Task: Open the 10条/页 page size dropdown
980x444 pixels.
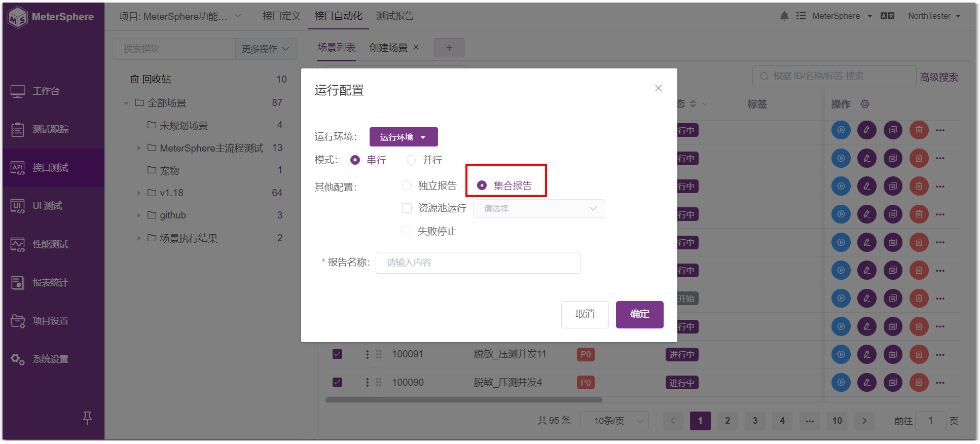Action: pyautogui.click(x=614, y=421)
